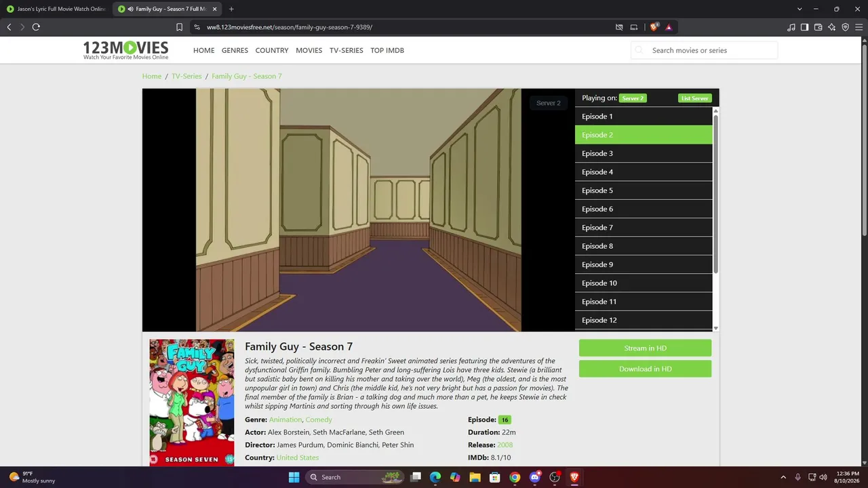Select Episode 10 in the episode list
Image resolution: width=868 pixels, height=488 pixels.
point(644,283)
